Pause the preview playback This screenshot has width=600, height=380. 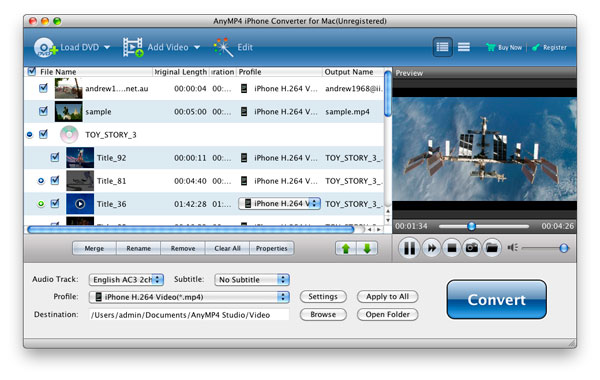click(x=409, y=248)
